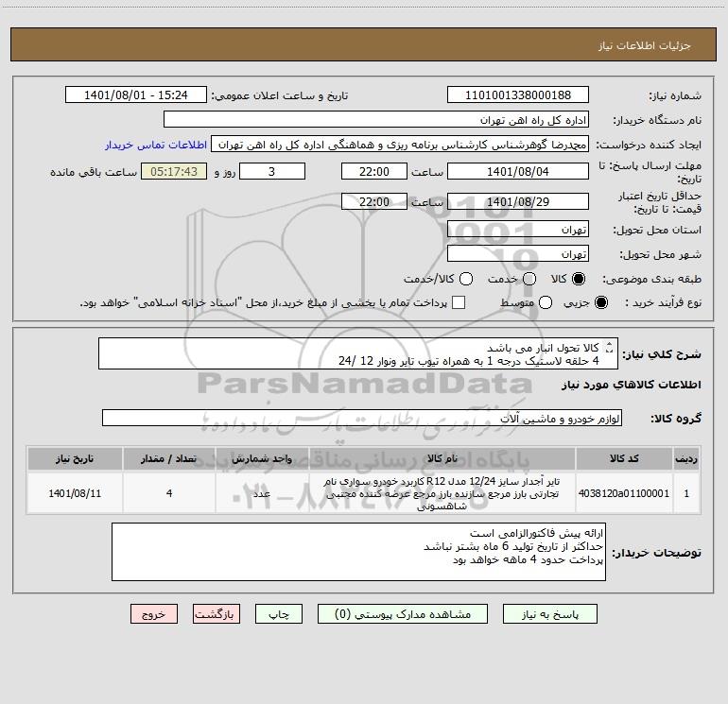Click the buyer organization name field
This screenshot has width=728, height=704.
click(x=376, y=119)
